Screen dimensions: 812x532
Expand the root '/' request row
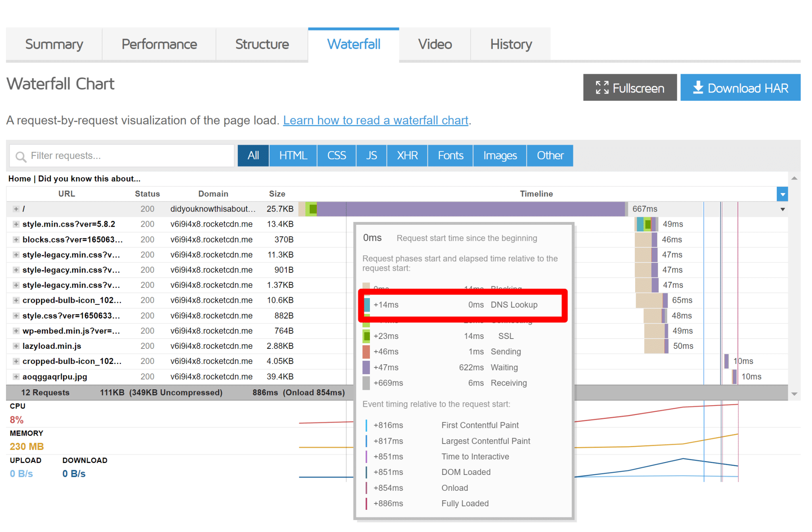coord(16,209)
